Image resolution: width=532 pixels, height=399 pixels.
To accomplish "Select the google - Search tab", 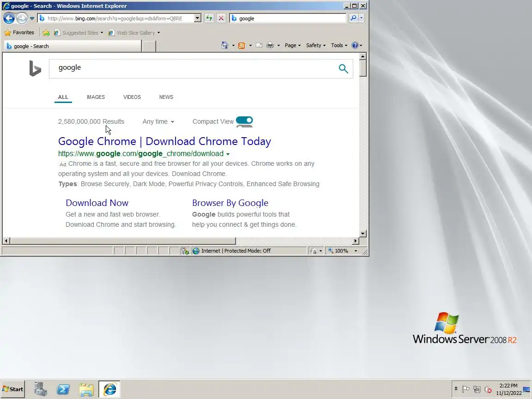I will [x=72, y=46].
